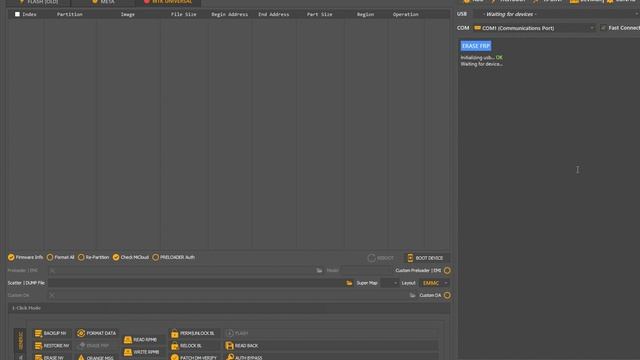Click the Image column header
Screen dimensions: 640x360
(x=128, y=14)
